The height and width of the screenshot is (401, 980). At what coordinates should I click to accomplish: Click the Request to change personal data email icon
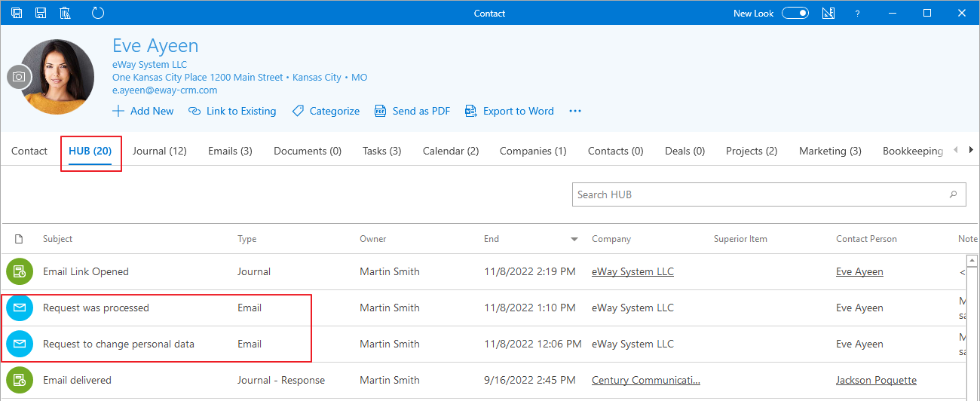20,344
